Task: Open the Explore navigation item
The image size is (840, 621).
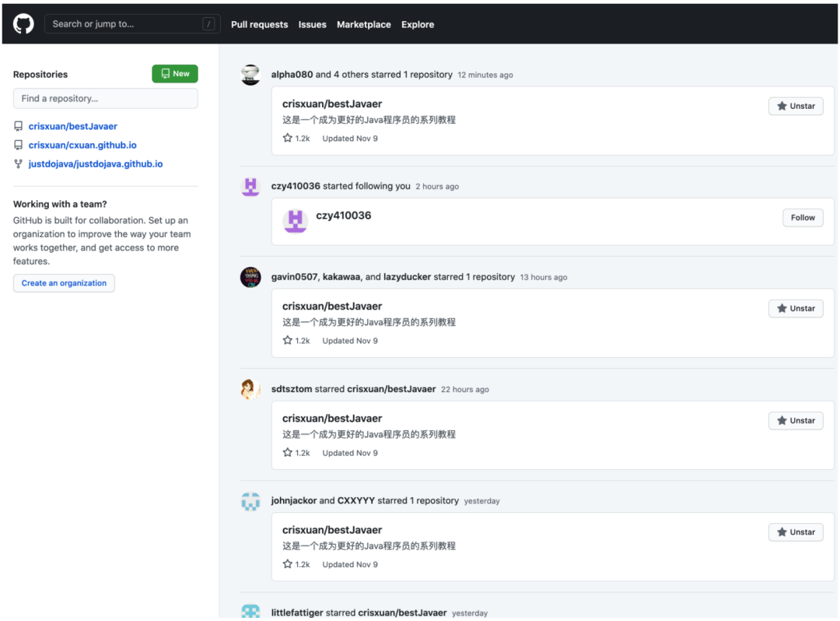Action: pos(418,25)
